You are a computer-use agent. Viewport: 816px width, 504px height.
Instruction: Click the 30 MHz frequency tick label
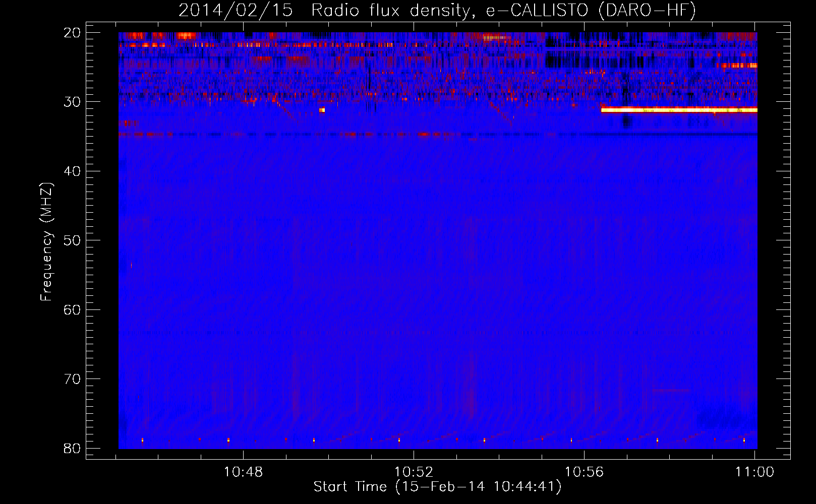[72, 102]
